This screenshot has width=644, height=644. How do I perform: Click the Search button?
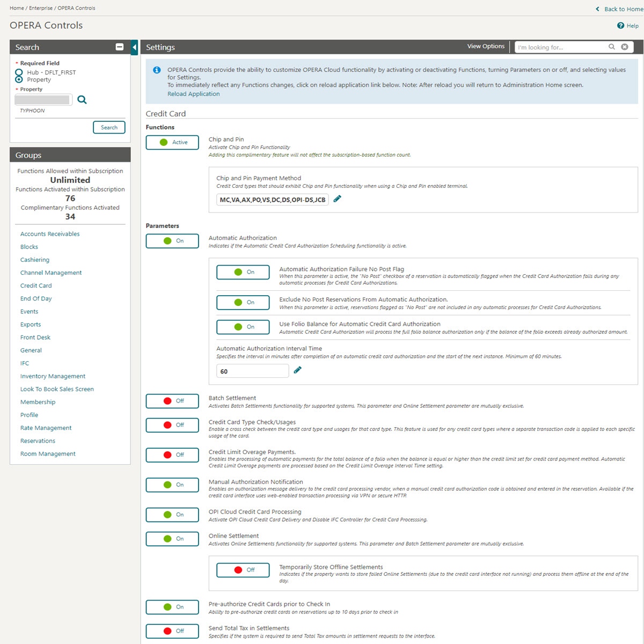[109, 127]
